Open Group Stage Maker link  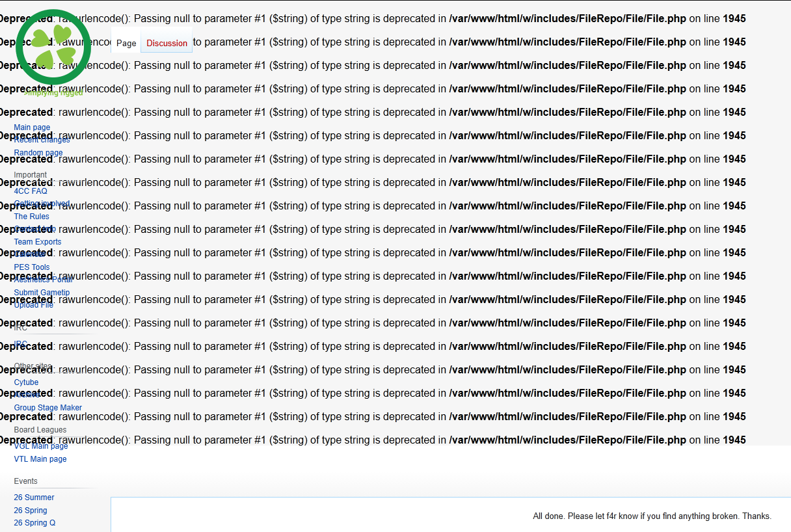click(x=48, y=408)
